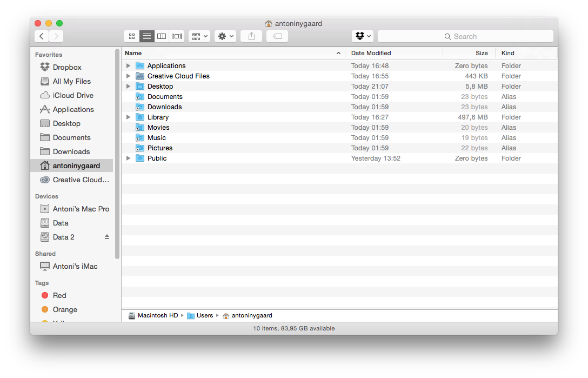Eject the Data 2 drive
This screenshot has width=588, height=378.
click(x=107, y=237)
